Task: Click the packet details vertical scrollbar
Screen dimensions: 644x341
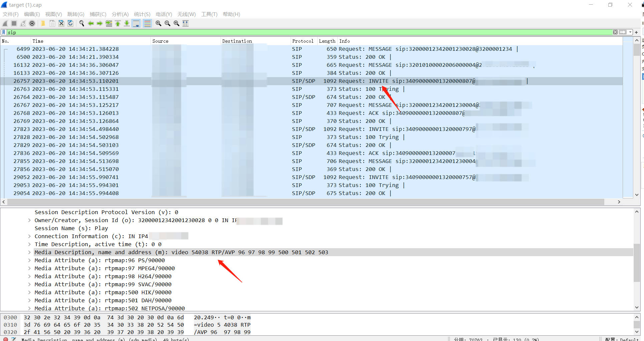Action: [x=637, y=263]
